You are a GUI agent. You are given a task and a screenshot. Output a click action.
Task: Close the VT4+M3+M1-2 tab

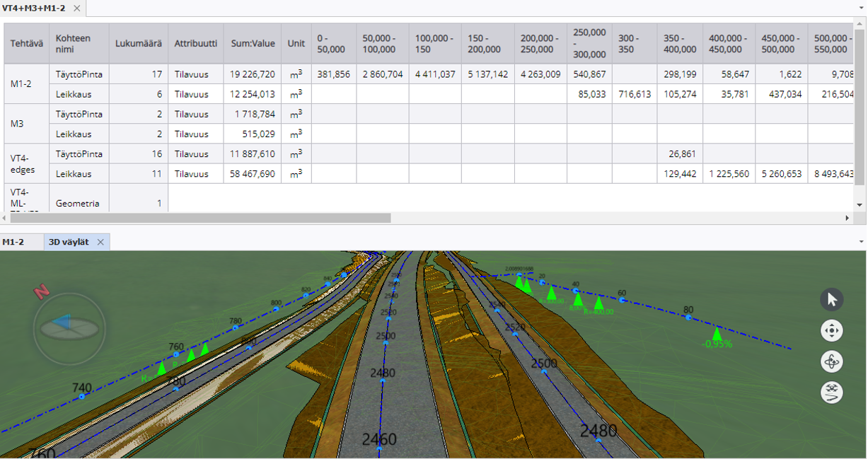click(77, 8)
